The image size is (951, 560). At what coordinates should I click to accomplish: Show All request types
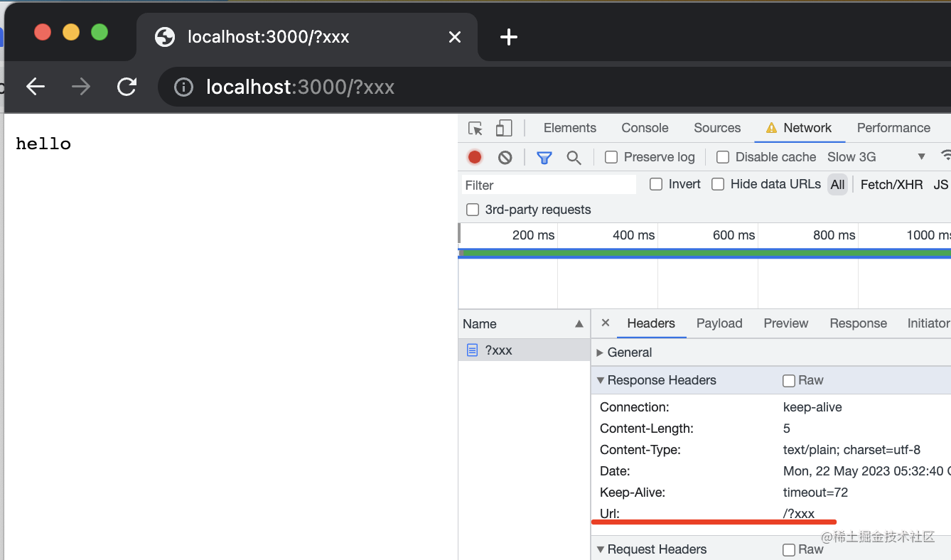click(x=838, y=185)
